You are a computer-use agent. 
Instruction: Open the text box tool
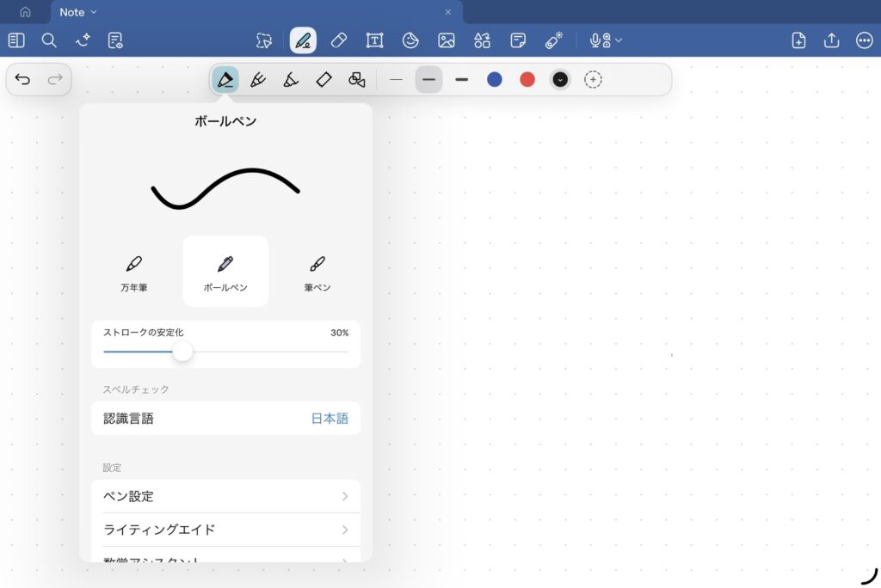click(374, 40)
